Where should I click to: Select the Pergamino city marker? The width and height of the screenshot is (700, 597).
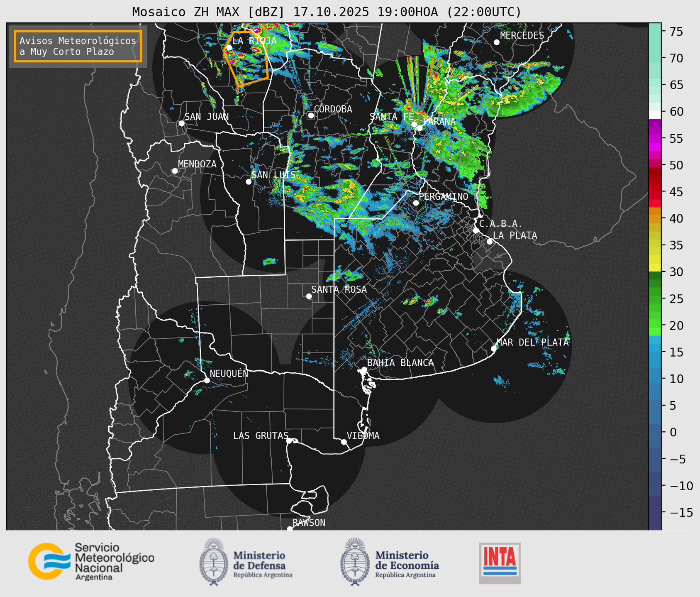pyautogui.click(x=416, y=203)
